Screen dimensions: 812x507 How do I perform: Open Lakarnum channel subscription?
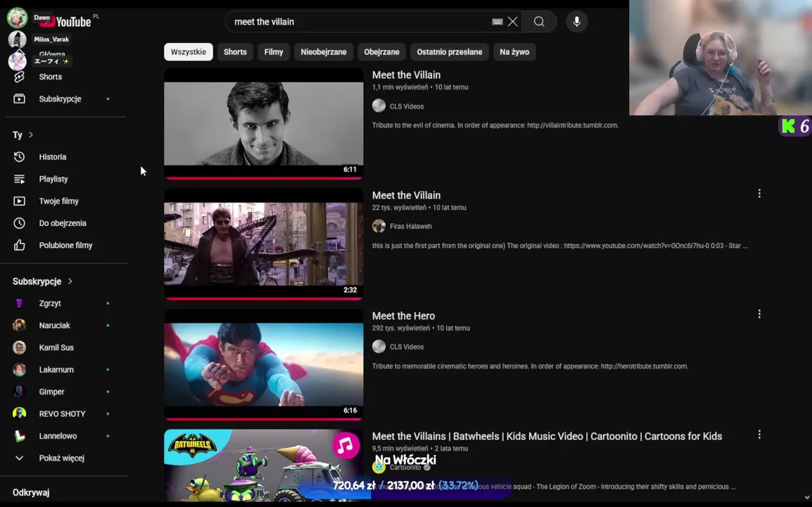click(56, 370)
